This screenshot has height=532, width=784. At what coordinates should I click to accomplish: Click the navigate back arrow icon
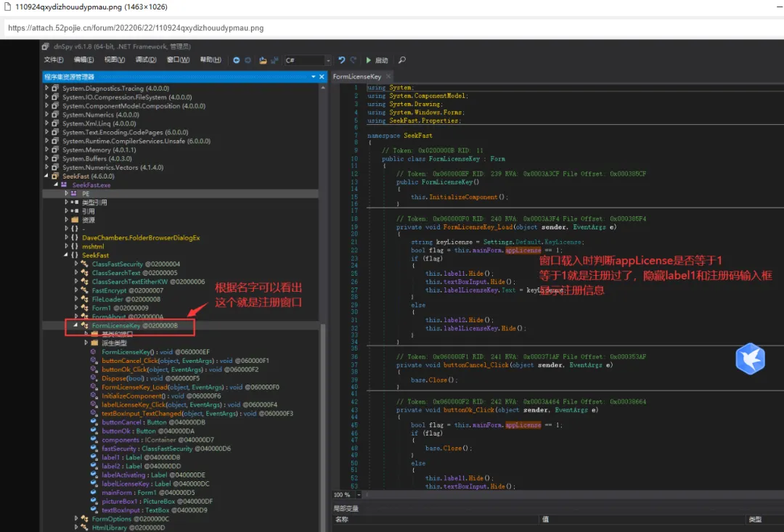[236, 60]
